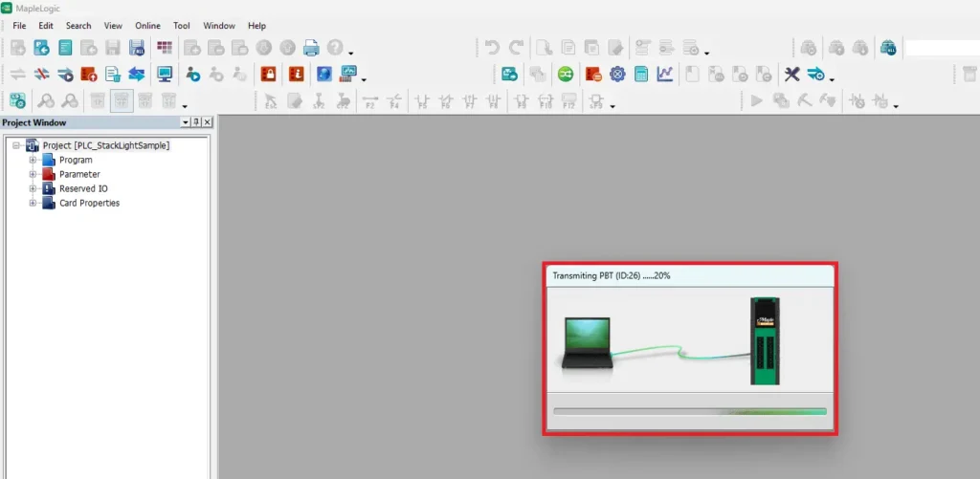Click the blue gear circle icon
Image resolution: width=980 pixels, height=479 pixels.
coord(617,75)
